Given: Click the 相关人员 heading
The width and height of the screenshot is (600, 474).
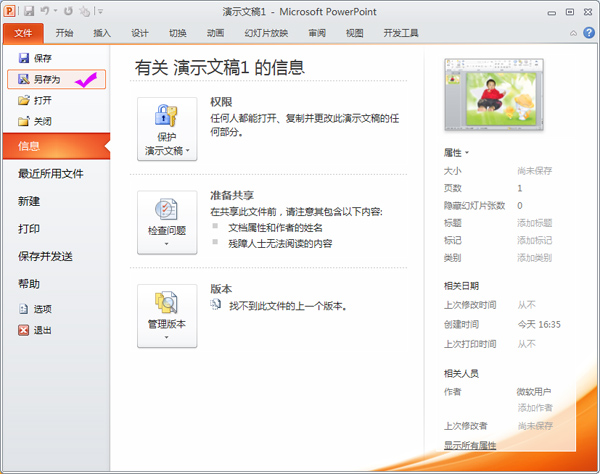Looking at the screenshot, I should [x=461, y=373].
